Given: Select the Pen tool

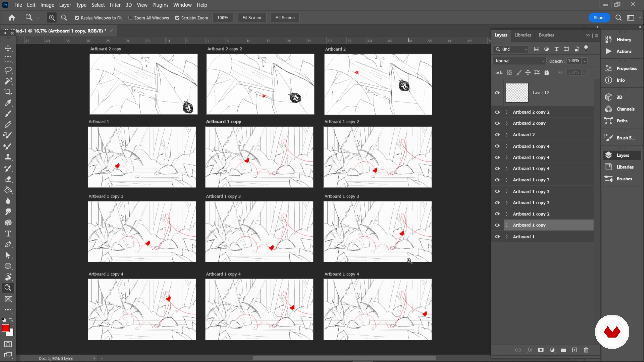Looking at the screenshot, I should (8, 244).
